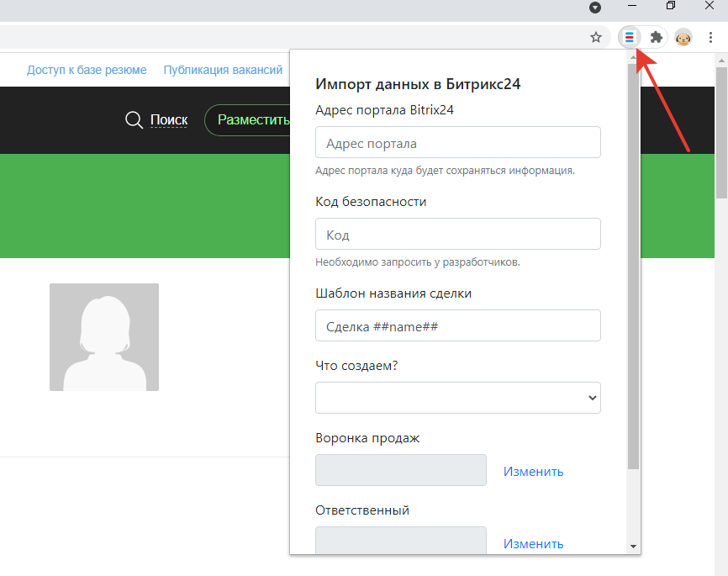Viewport: 728px width, 576px height.
Task: Open the Chrome profile avatar
Action: [x=683, y=37]
